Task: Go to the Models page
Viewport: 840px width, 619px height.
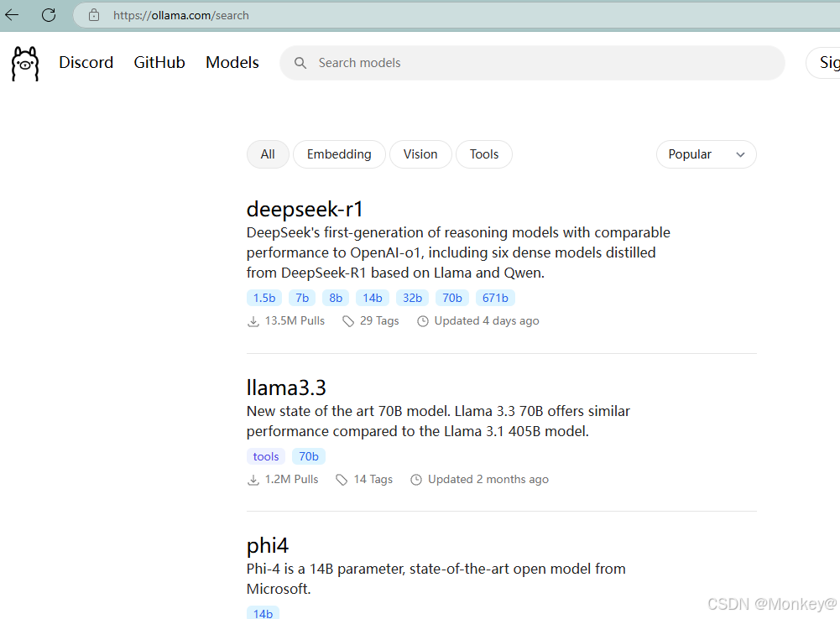Action: (x=232, y=63)
